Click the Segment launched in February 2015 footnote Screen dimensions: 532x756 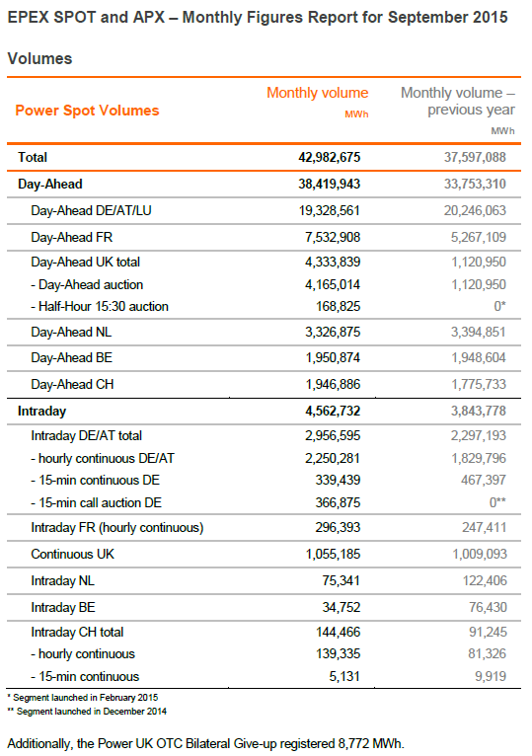click(83, 698)
